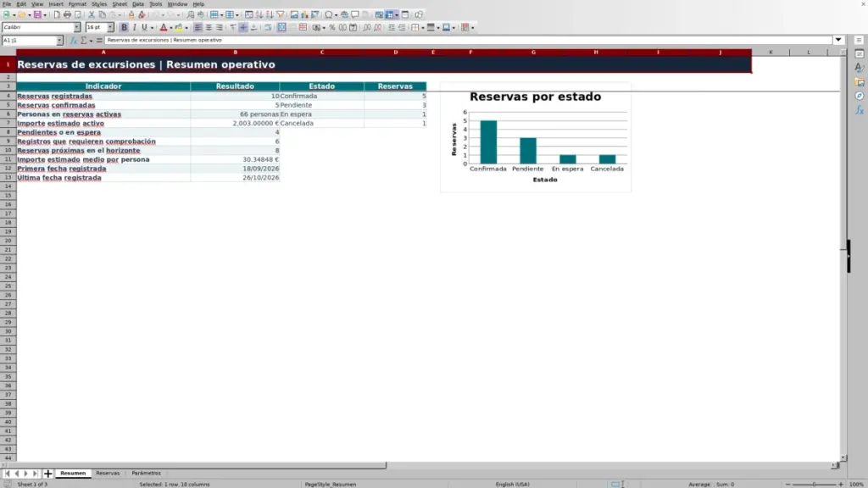
Task: Merge and center the selected cells
Action: 281,28
